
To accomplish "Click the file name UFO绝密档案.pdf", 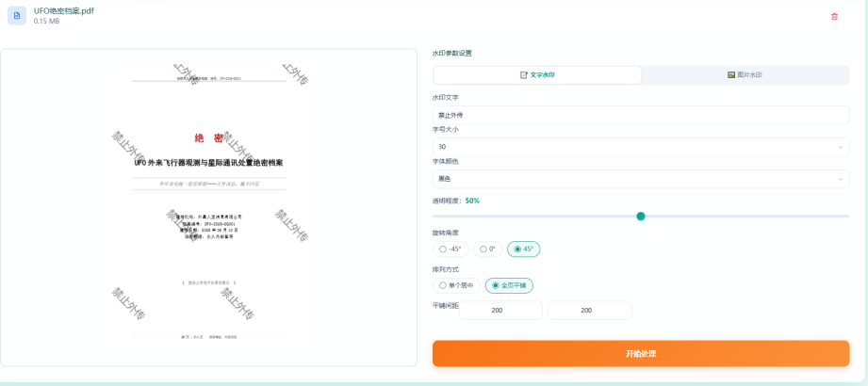I will (x=64, y=11).
